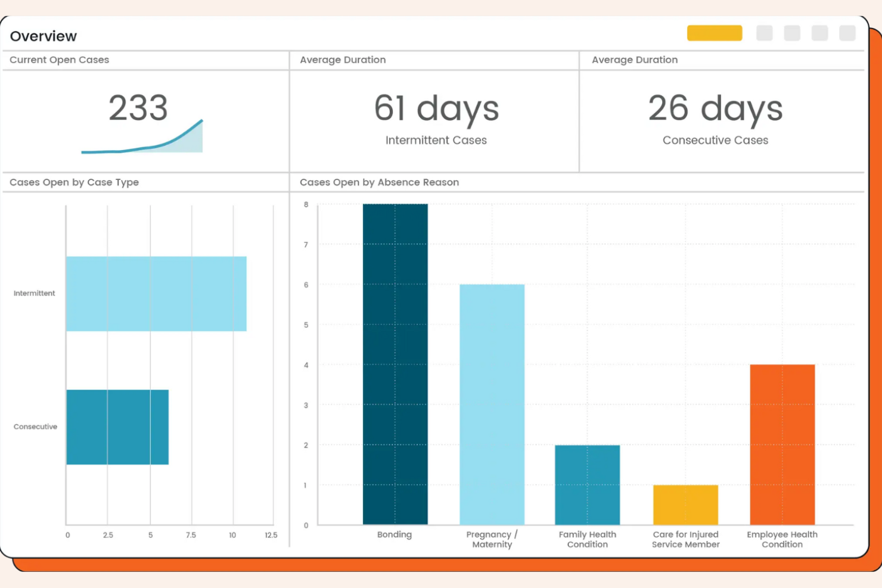Select the Bonding bar in the chart

(395, 363)
